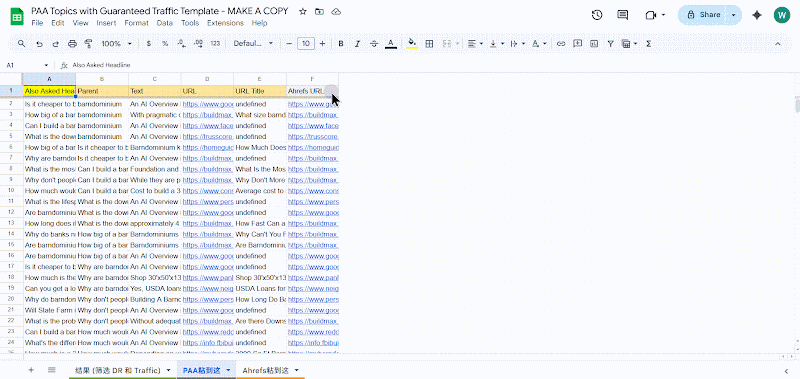Open the Extensions menu

point(225,23)
